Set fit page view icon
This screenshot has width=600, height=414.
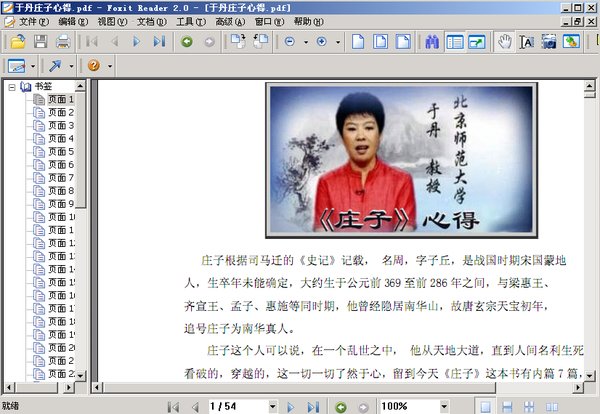(x=380, y=41)
